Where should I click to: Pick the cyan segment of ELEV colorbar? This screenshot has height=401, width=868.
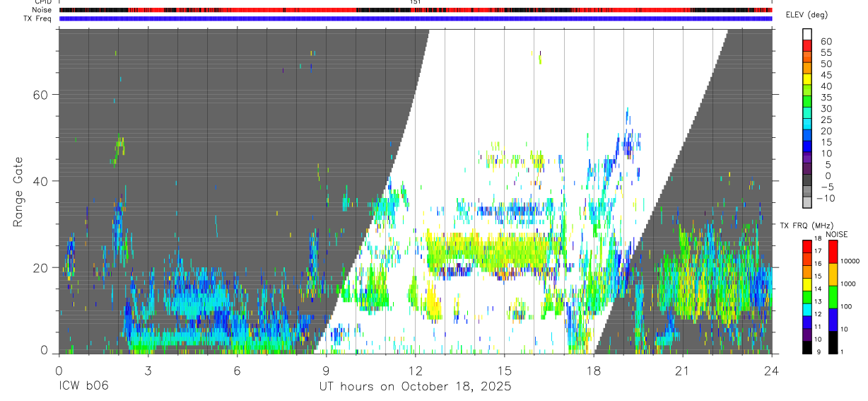coord(808,124)
